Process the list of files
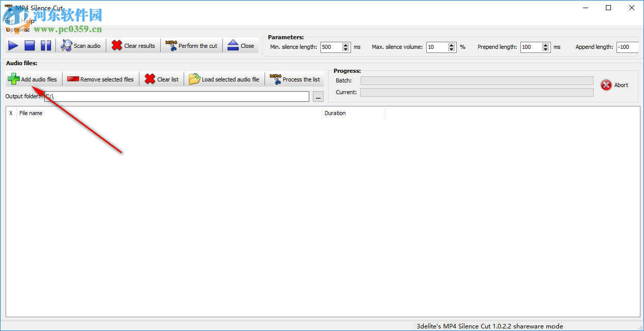 [295, 79]
